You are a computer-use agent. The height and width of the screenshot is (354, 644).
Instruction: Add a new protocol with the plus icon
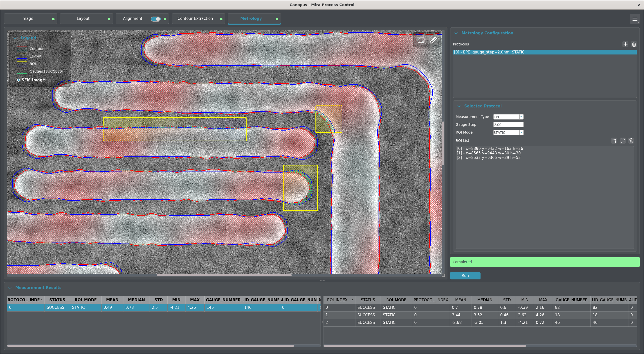625,44
